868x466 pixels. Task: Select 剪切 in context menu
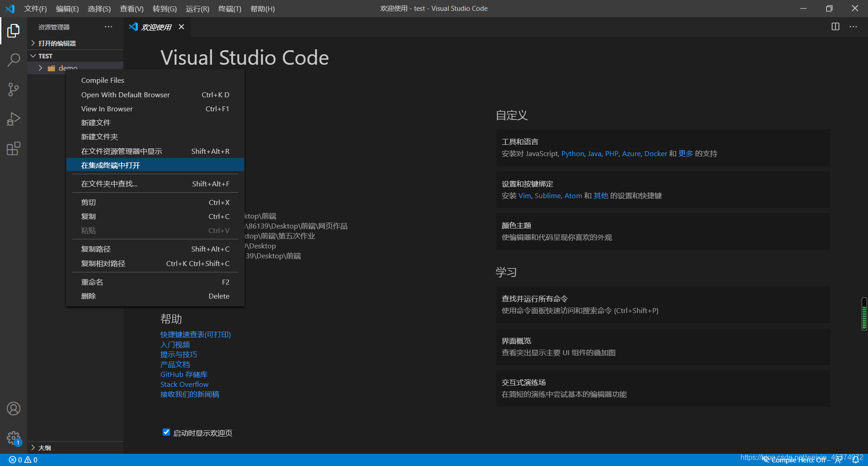[155, 202]
